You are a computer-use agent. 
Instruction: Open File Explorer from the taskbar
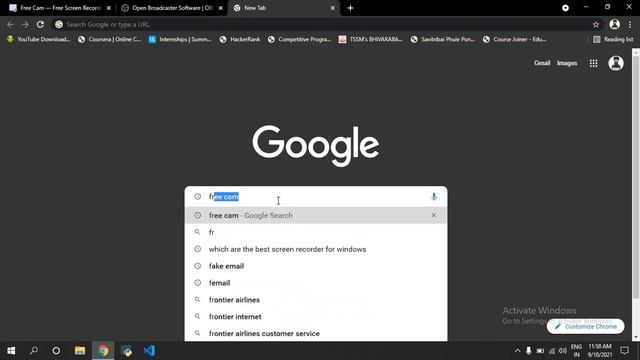(x=80, y=351)
